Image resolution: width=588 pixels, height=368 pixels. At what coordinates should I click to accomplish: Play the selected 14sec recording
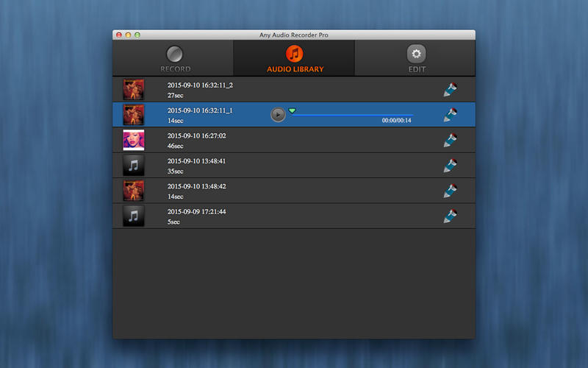pos(278,115)
